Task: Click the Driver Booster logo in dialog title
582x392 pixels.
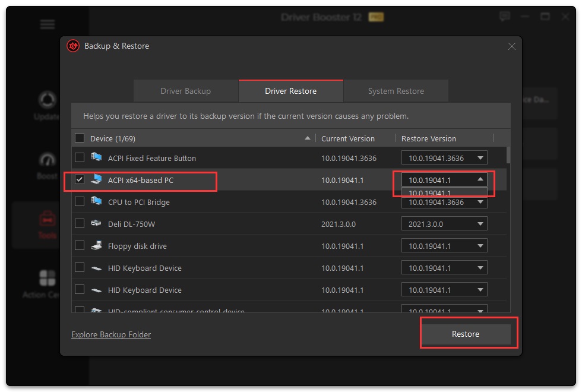Action: [73, 46]
